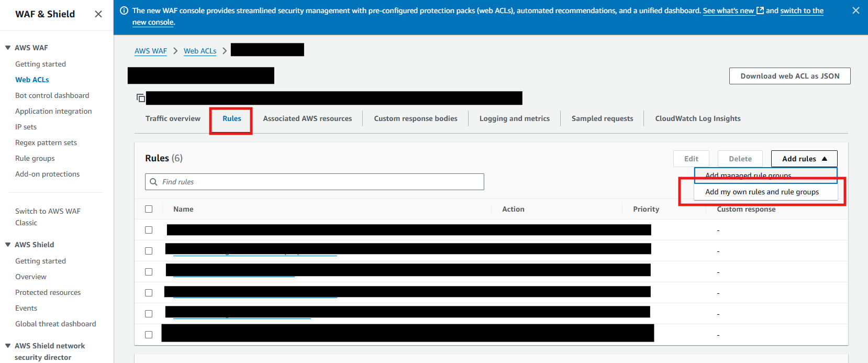Click the external link icon after See what's new
The image size is (868, 363).
point(760,10)
